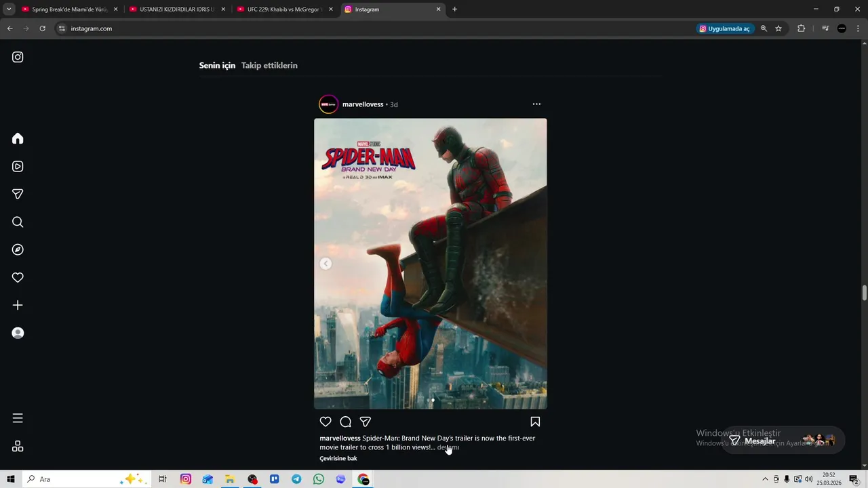
Task: Open post timestamp 3d
Action: (x=393, y=104)
